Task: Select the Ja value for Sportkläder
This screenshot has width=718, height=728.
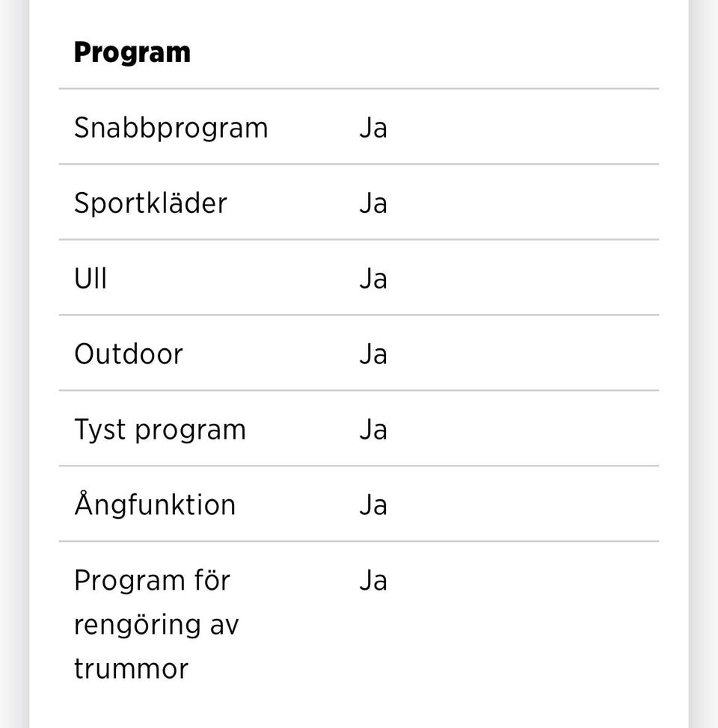Action: click(x=372, y=203)
